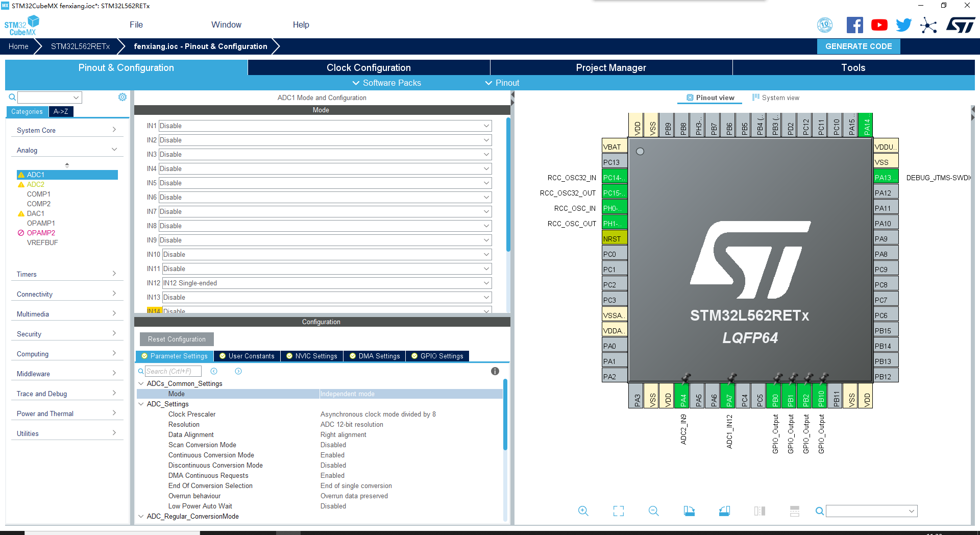Switch to the Clock Configuration tab
Image resolution: width=980 pixels, height=535 pixels.
click(x=369, y=67)
